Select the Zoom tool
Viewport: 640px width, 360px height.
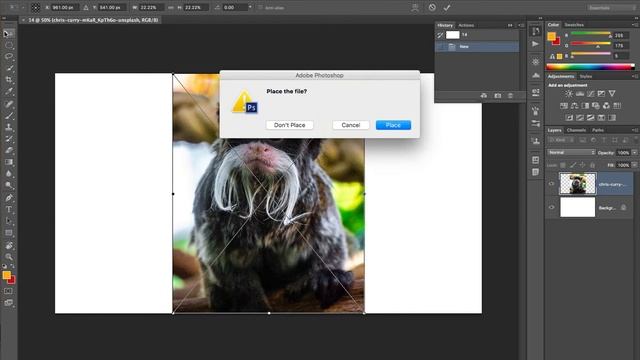coord(9,257)
